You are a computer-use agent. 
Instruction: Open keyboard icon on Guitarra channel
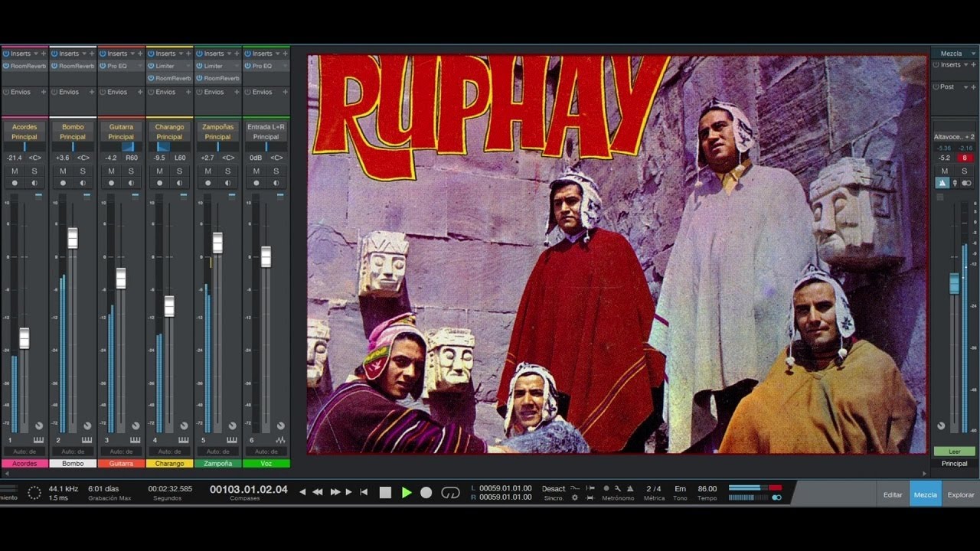(x=135, y=440)
